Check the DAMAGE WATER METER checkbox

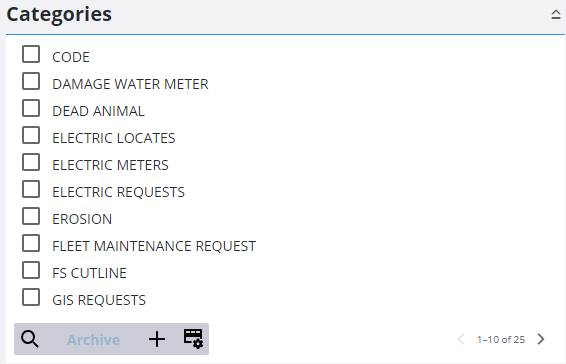(x=31, y=81)
